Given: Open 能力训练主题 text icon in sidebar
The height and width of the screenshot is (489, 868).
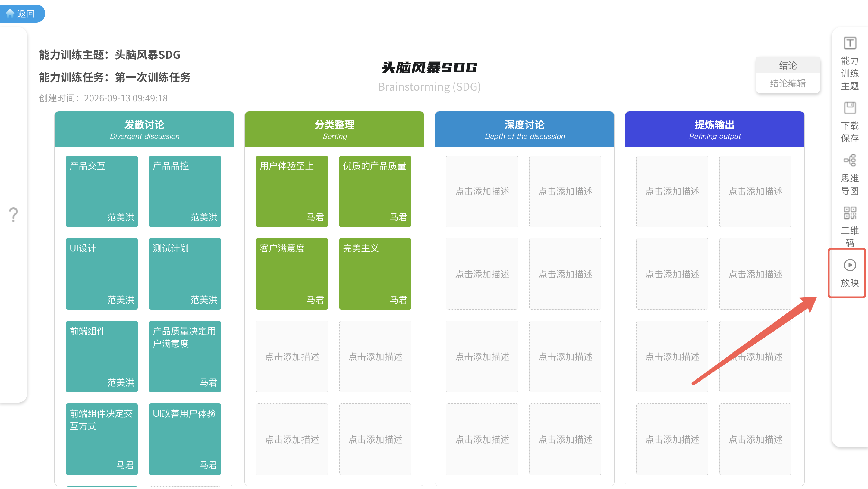Looking at the screenshot, I should (850, 43).
